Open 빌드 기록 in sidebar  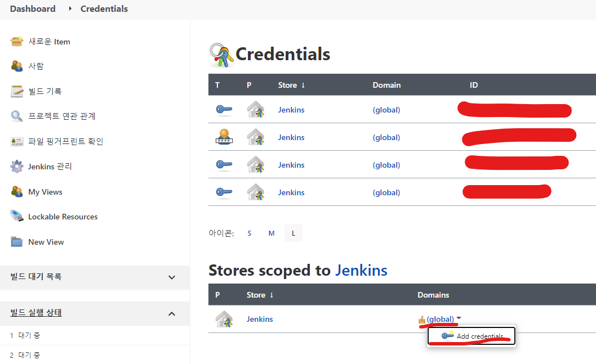[x=45, y=91]
